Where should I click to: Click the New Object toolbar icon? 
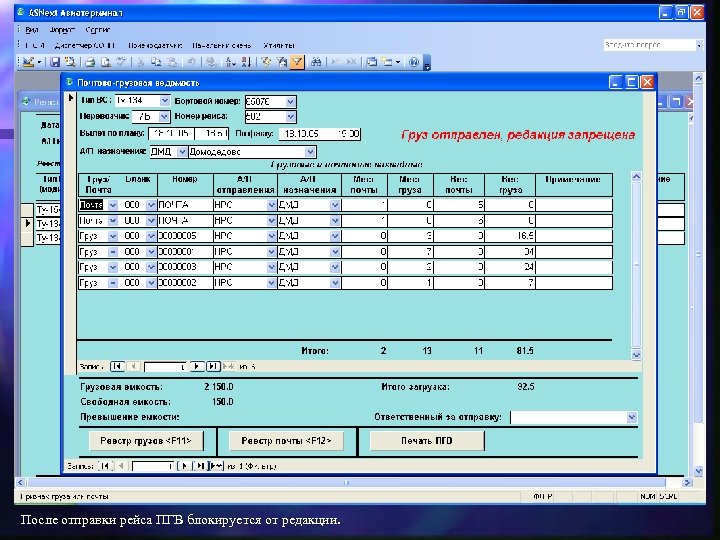tap(387, 62)
